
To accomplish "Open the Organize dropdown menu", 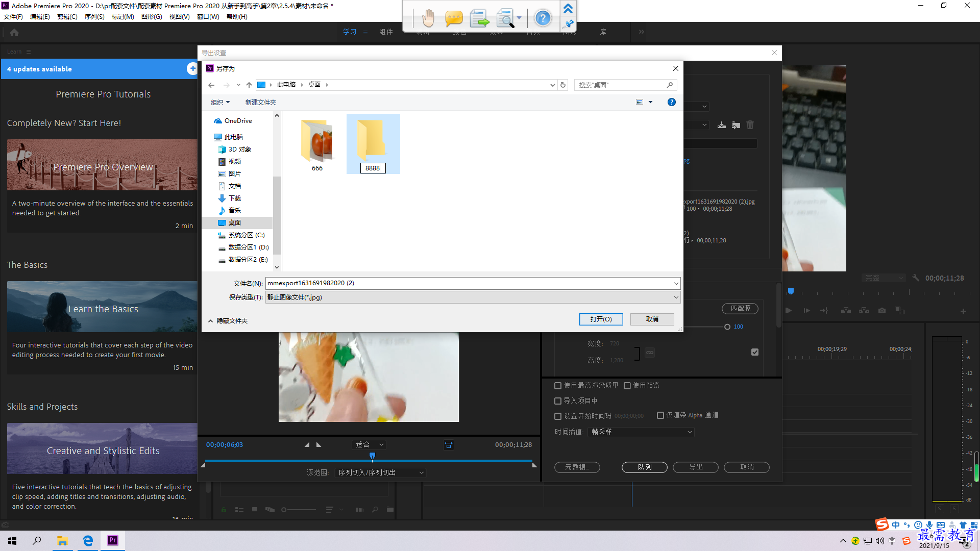I will (x=220, y=102).
